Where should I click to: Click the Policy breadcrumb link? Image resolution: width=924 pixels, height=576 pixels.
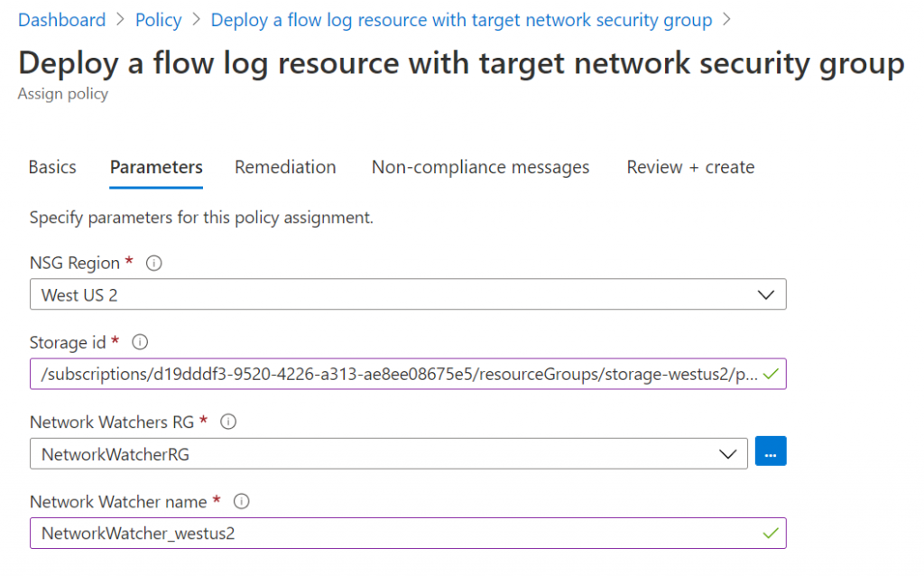[x=158, y=20]
